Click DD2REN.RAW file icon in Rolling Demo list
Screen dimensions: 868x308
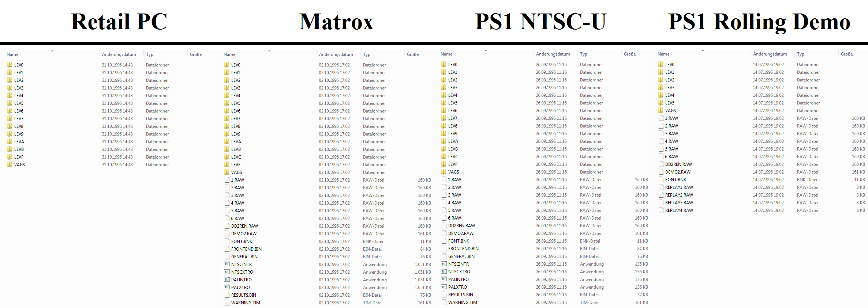(661, 164)
